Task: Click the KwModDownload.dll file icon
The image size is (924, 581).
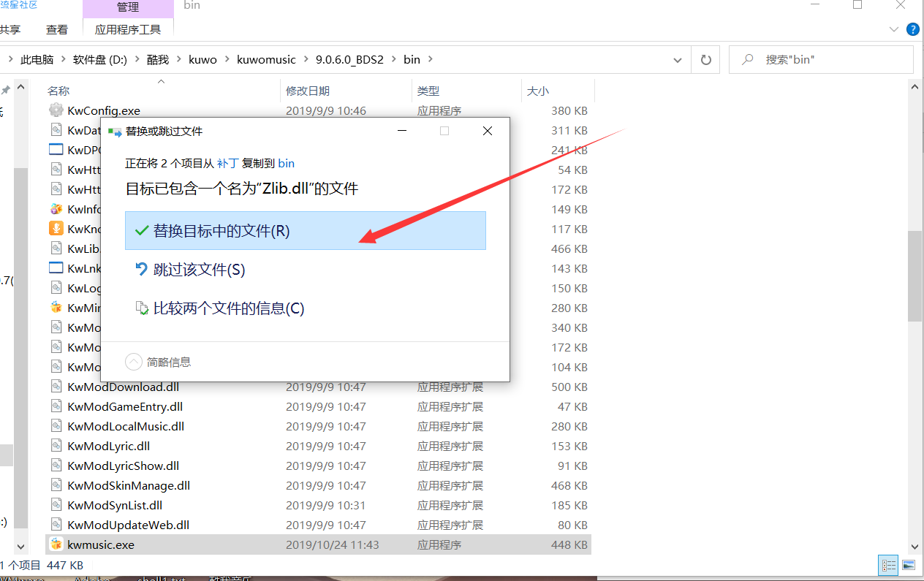Action: click(x=56, y=387)
